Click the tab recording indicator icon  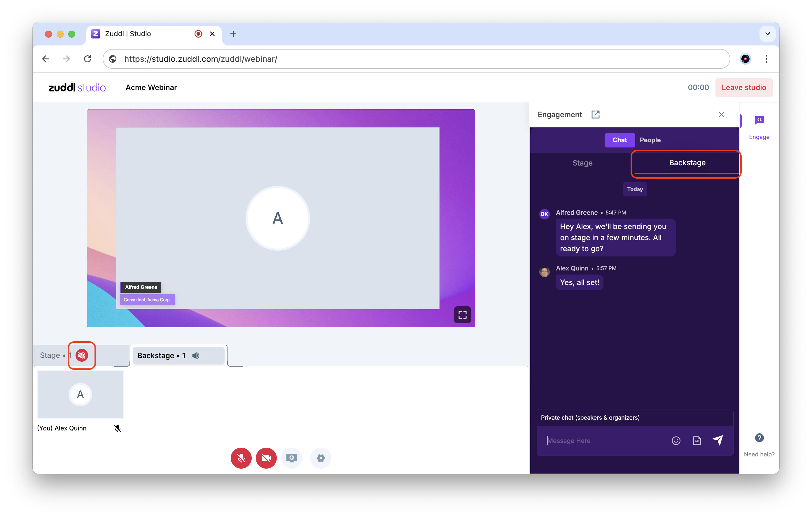[x=198, y=34]
